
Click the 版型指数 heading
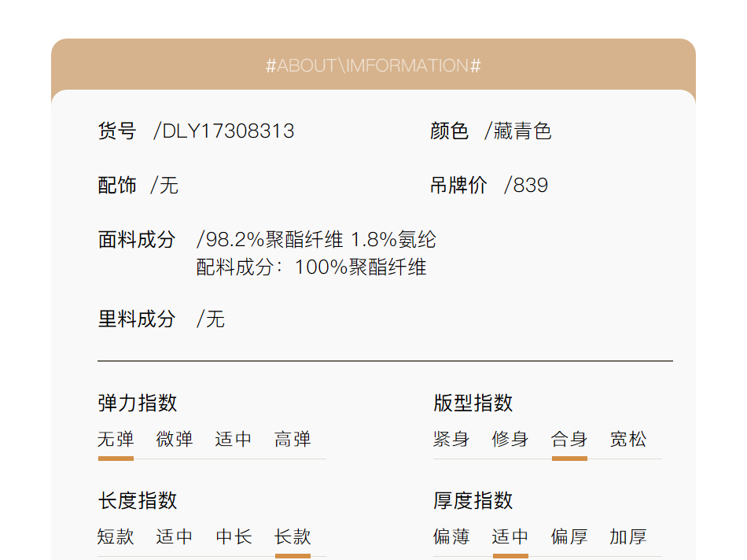point(473,403)
